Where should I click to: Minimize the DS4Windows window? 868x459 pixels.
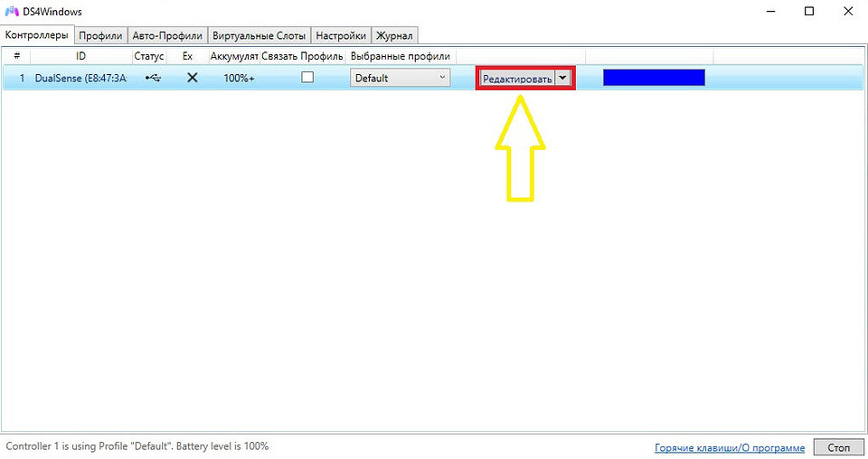(769, 12)
